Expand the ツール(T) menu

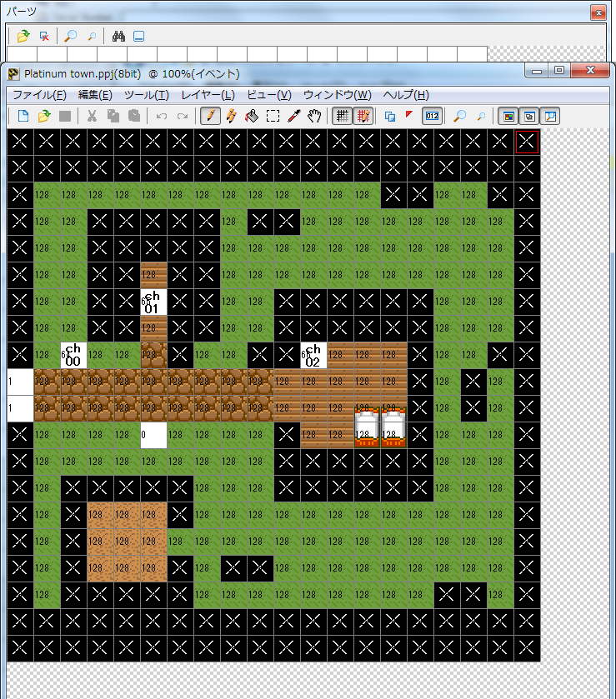[146, 95]
